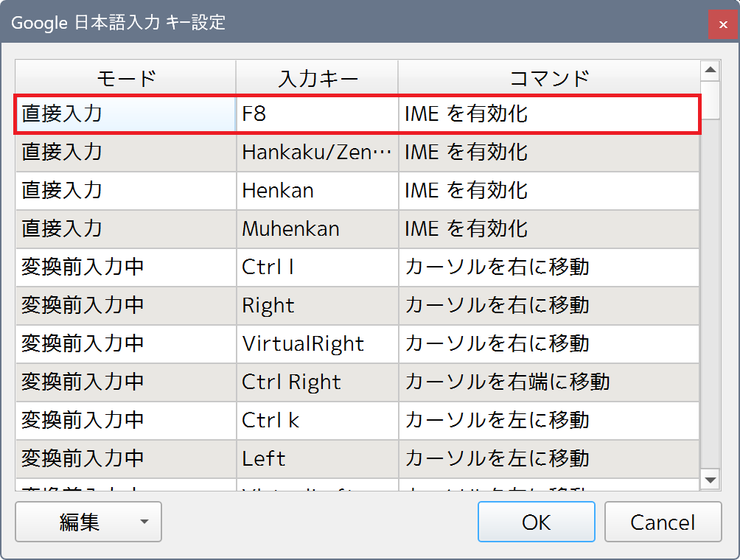Select the Henkan key cell

click(x=318, y=191)
